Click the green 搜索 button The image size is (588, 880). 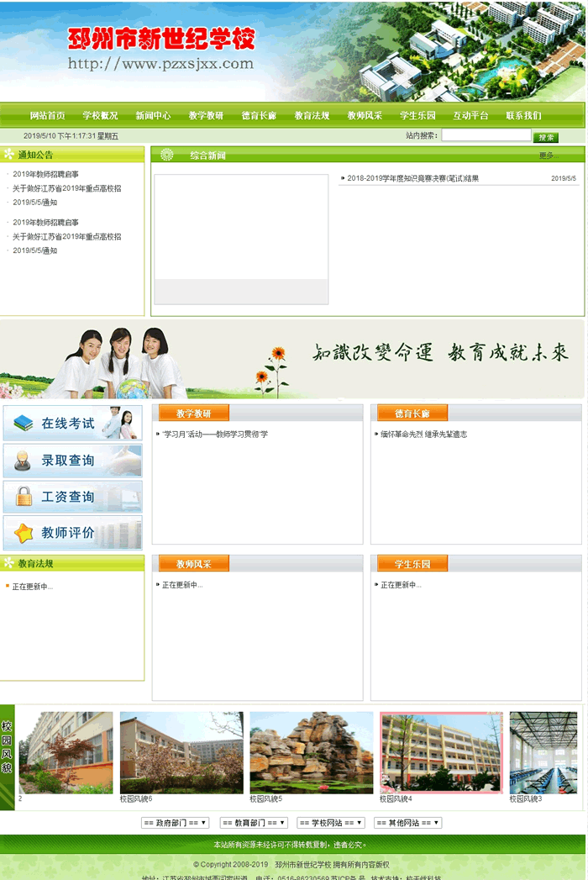[545, 137]
